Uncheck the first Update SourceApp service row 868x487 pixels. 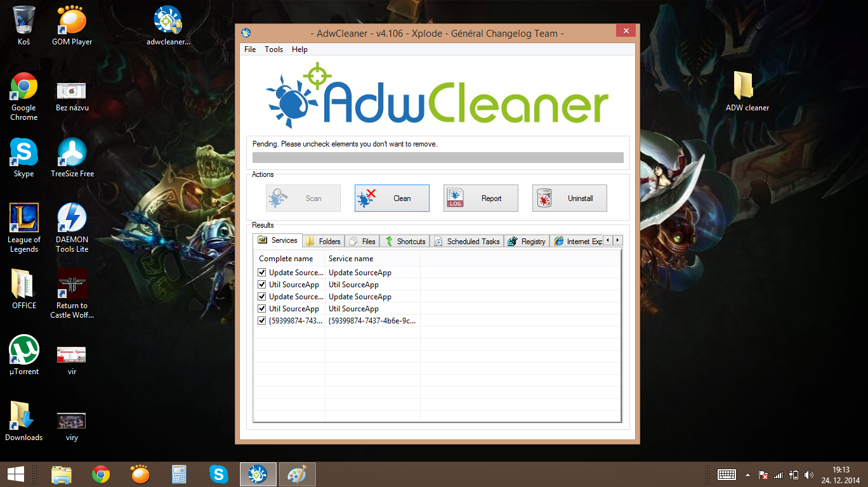(262, 273)
